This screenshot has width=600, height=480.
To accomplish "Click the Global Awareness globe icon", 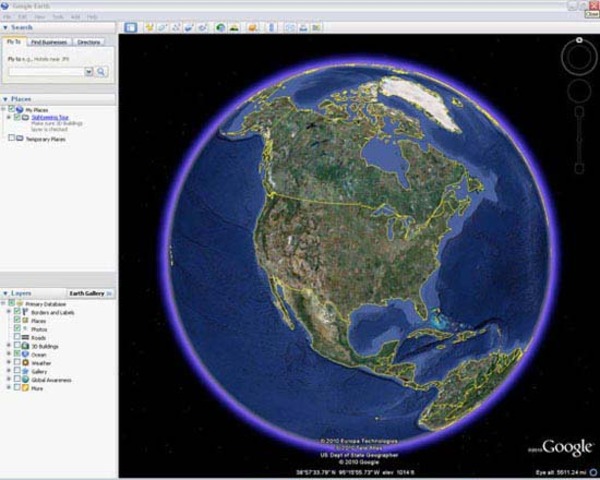I will coord(25,379).
